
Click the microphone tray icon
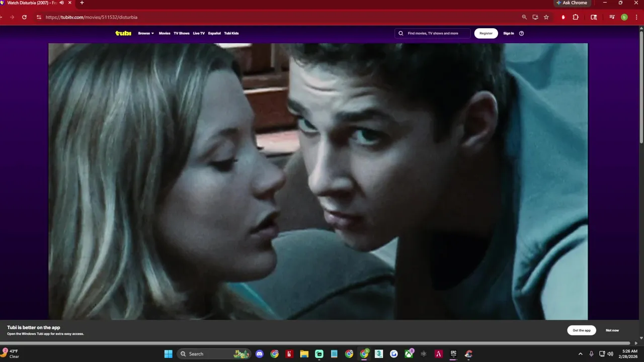point(591,354)
